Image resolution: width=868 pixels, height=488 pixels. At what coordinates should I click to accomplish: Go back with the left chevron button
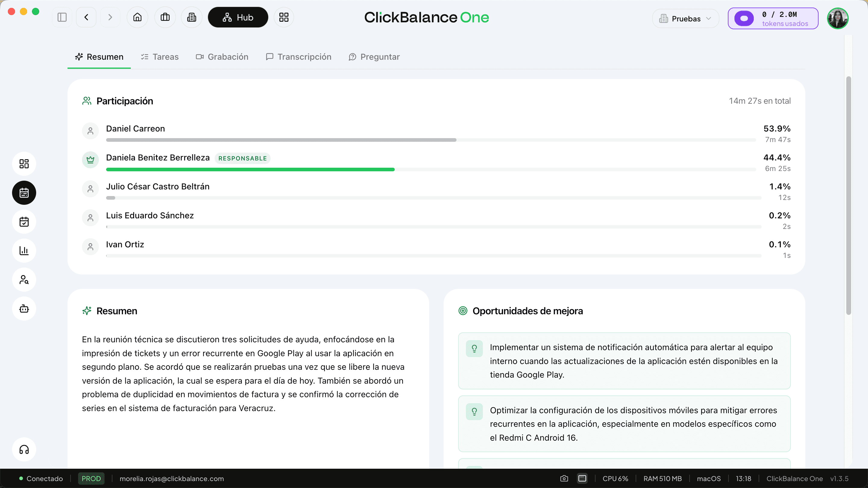coord(86,17)
